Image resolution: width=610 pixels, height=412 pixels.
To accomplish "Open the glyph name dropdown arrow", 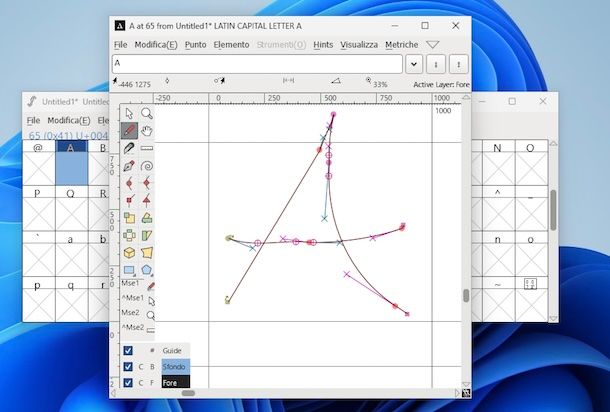I will pyautogui.click(x=414, y=64).
